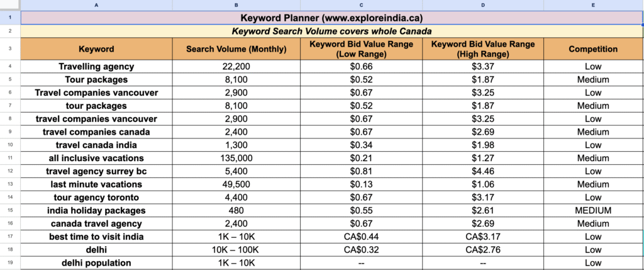Click the 'Competition' header cell

click(x=592, y=49)
